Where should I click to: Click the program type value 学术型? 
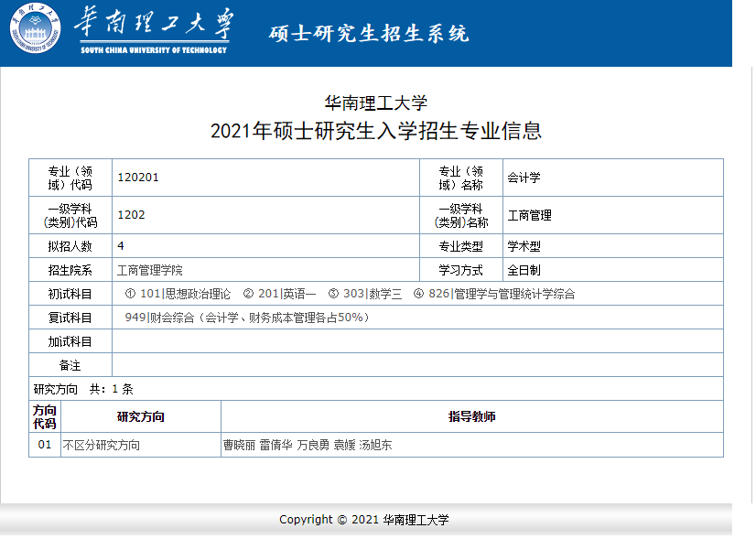tap(524, 246)
